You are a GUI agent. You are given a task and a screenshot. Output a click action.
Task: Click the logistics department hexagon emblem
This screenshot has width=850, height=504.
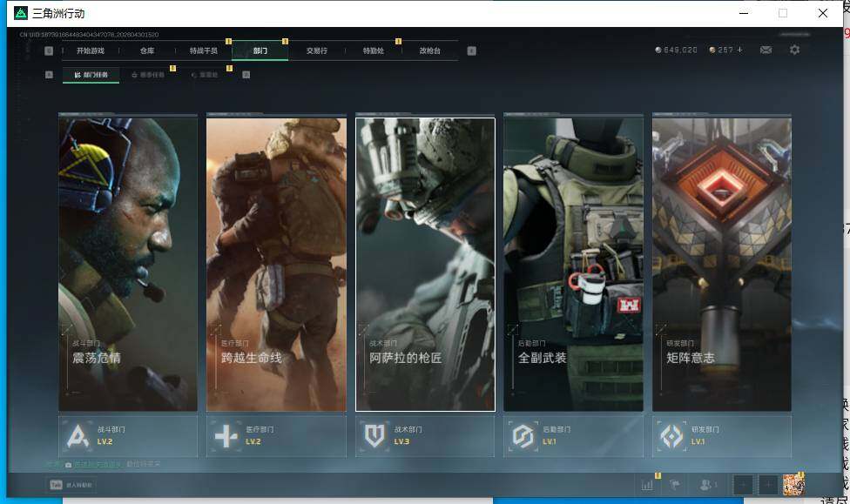523,435
